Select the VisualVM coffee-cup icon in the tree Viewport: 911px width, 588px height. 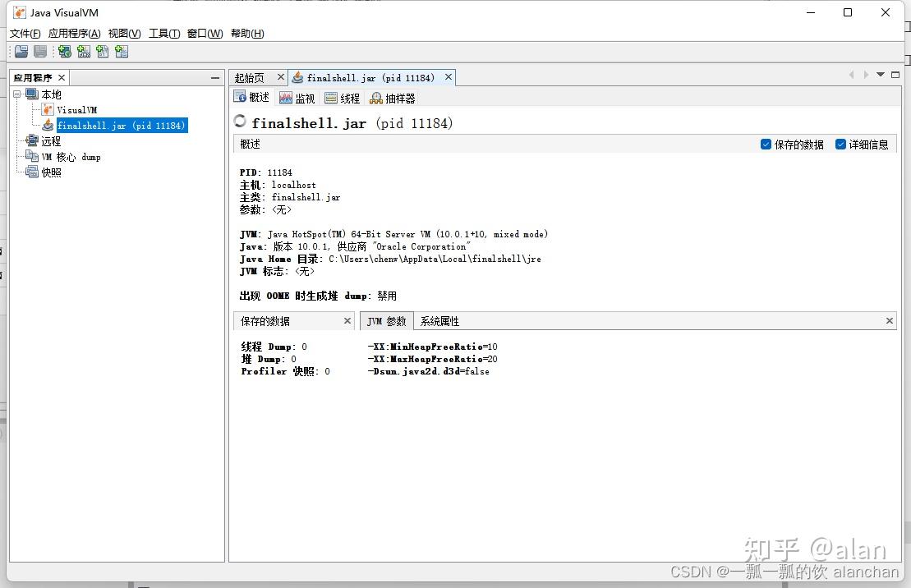(x=47, y=109)
